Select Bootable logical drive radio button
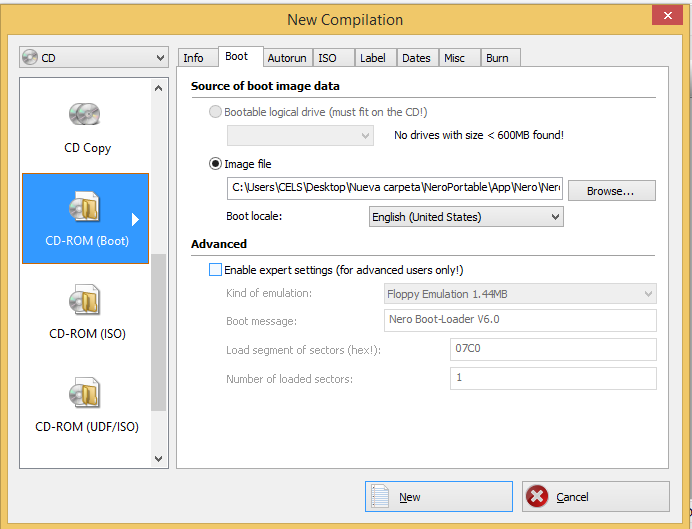 click(215, 112)
